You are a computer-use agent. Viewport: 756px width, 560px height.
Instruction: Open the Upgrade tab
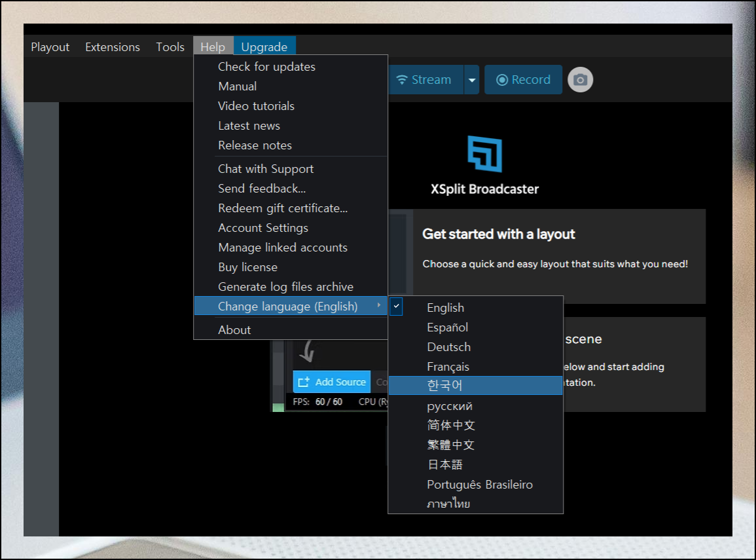click(264, 47)
